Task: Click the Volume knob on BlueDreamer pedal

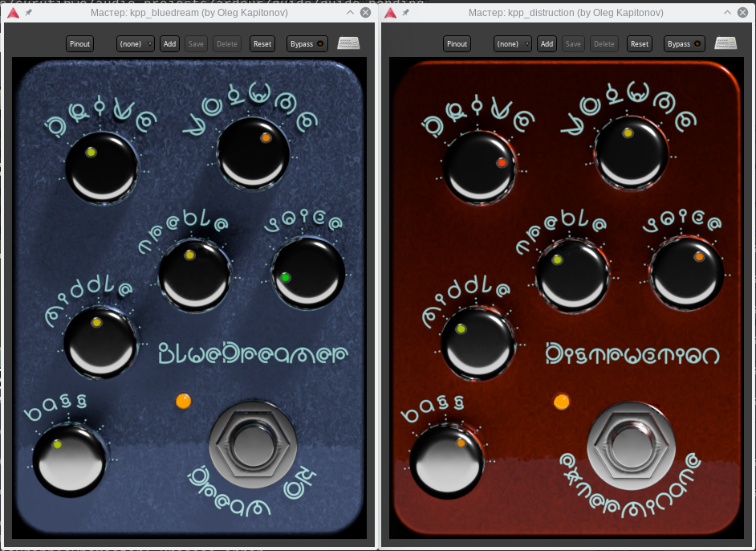Action: (253, 153)
